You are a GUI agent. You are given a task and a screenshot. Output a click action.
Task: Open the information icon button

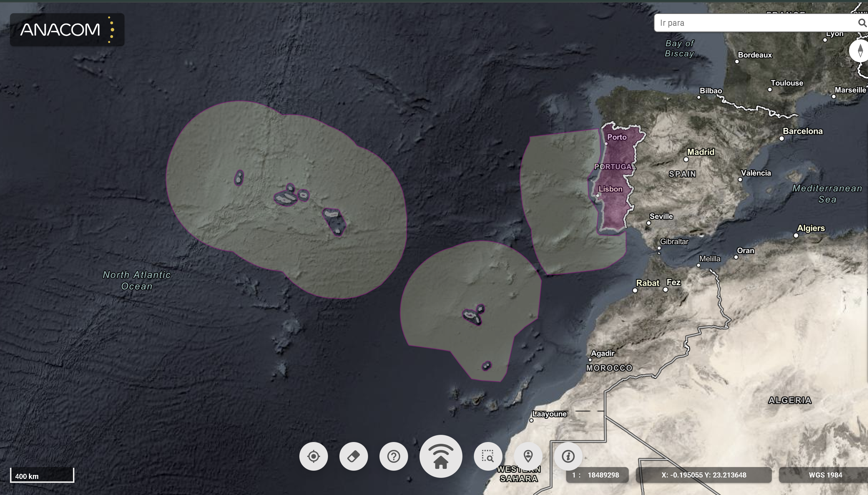click(x=568, y=456)
